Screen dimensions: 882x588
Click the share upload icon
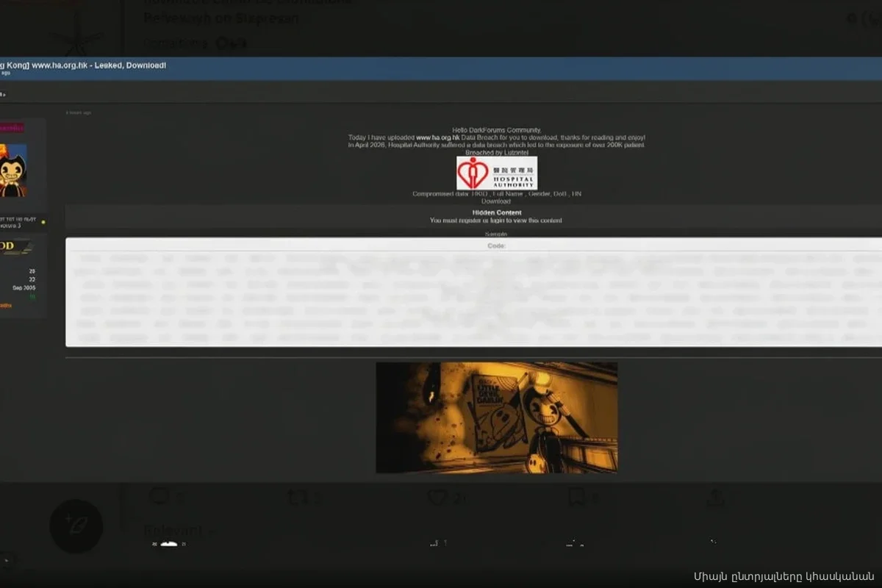[715, 498]
